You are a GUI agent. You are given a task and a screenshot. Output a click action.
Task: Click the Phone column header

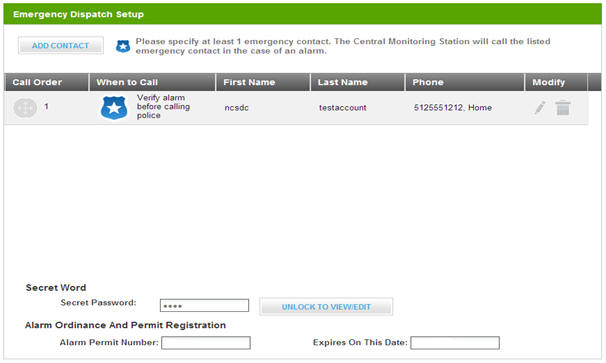coord(465,82)
